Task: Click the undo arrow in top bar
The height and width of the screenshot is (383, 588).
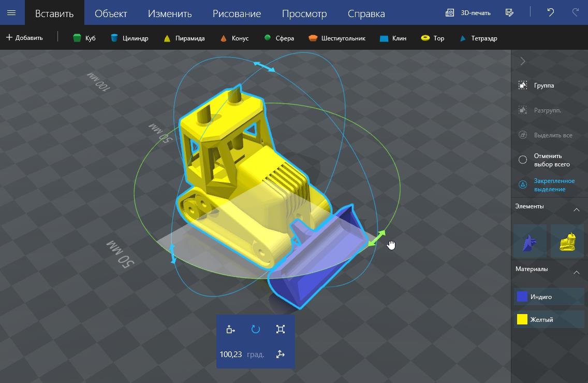Action: coord(551,12)
